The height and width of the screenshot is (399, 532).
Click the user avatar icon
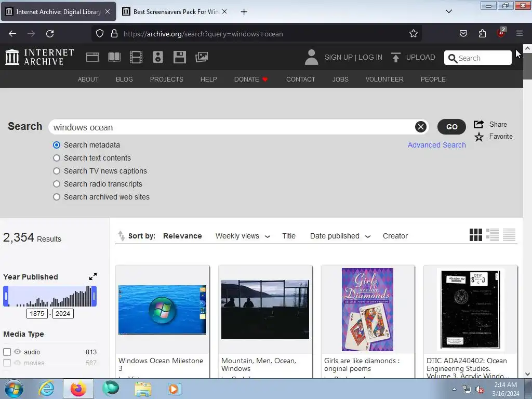[x=311, y=57]
